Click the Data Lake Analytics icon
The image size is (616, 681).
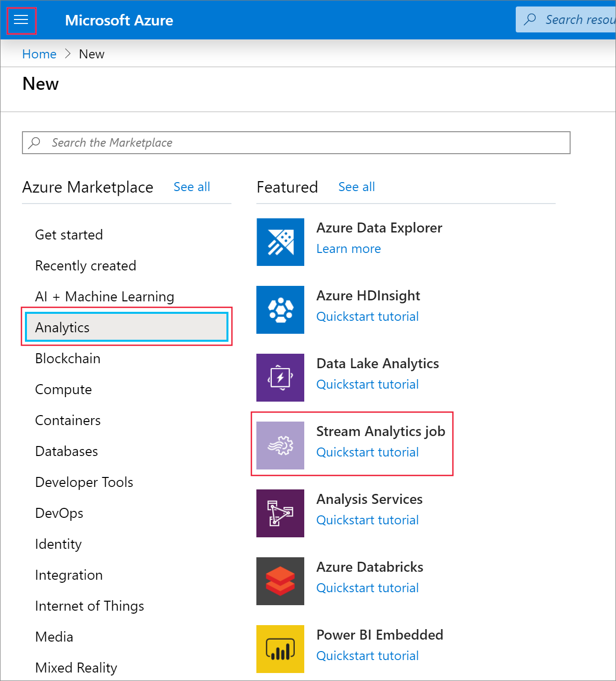click(x=280, y=378)
